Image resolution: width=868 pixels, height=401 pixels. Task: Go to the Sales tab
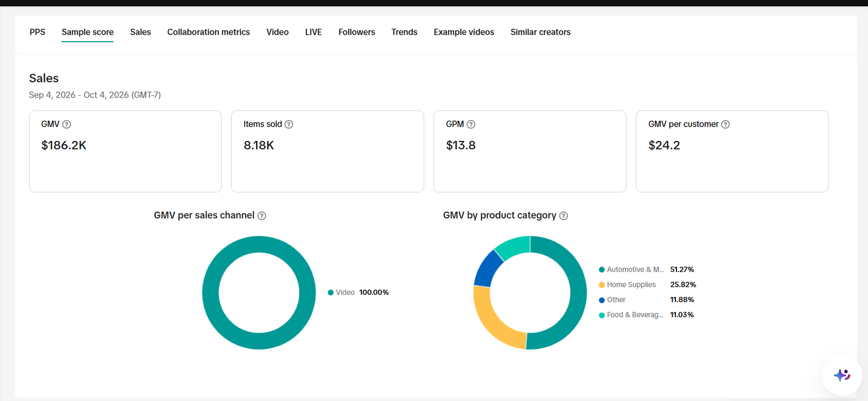point(141,32)
